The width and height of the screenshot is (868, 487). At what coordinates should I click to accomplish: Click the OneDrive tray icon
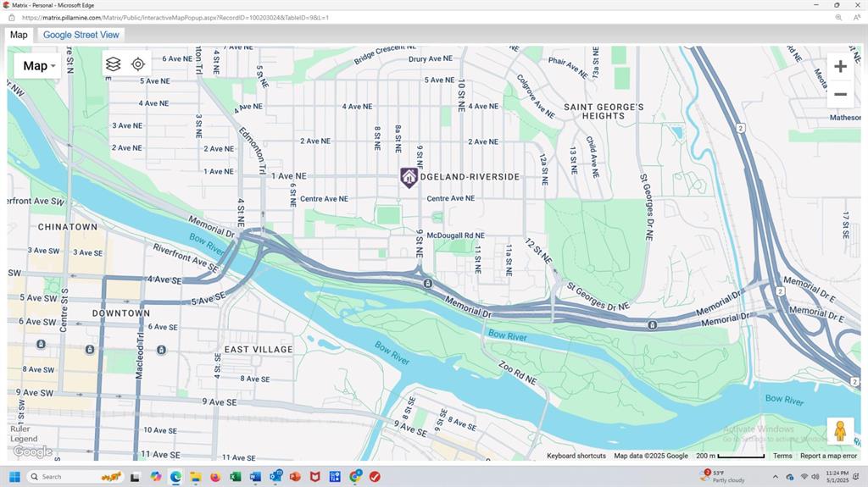[790, 477]
